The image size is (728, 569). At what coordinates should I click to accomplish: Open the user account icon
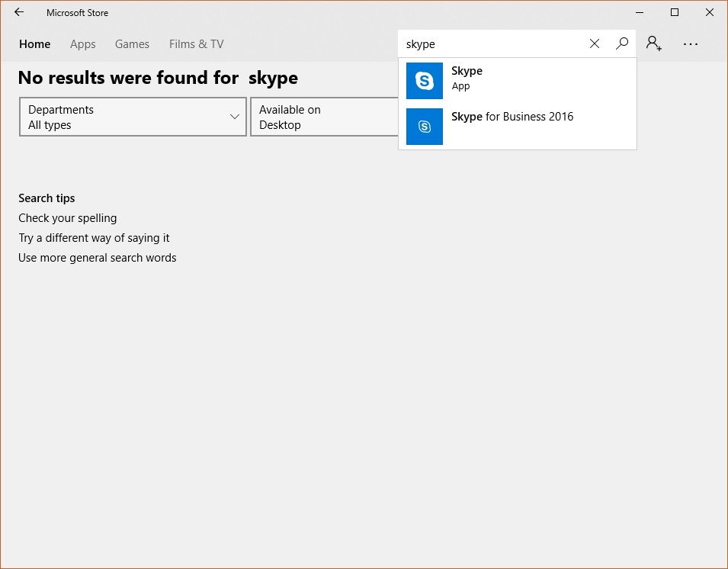[x=653, y=43]
